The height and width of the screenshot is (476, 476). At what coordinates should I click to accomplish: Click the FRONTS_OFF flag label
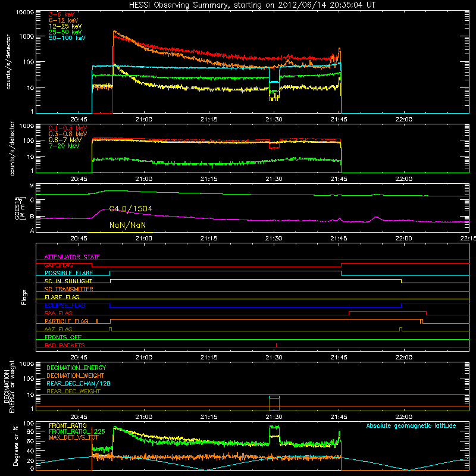[x=63, y=337]
